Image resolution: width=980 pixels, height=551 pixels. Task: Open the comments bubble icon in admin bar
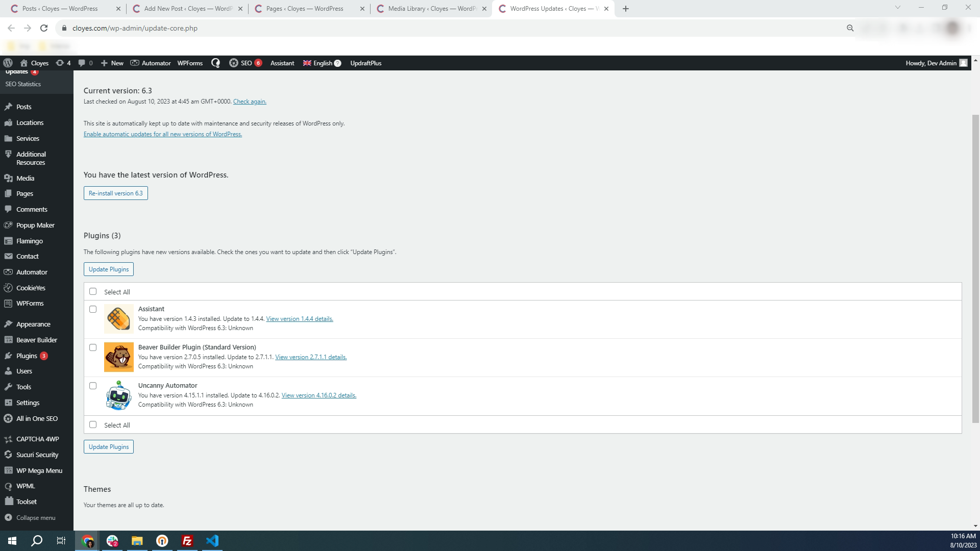[x=82, y=63]
